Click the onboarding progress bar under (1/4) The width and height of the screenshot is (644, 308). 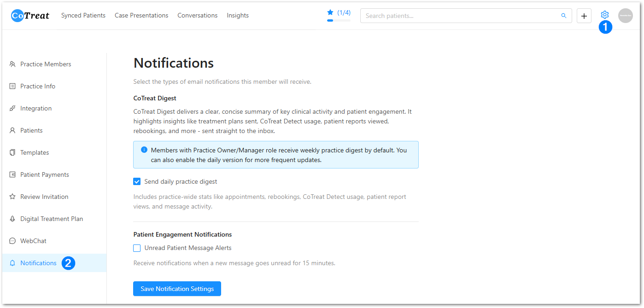pyautogui.click(x=339, y=20)
